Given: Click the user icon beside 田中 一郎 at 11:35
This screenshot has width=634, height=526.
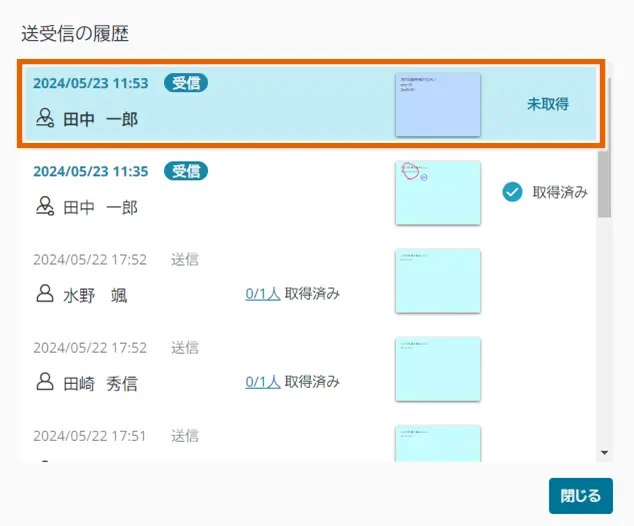Looking at the screenshot, I should pos(44,207).
